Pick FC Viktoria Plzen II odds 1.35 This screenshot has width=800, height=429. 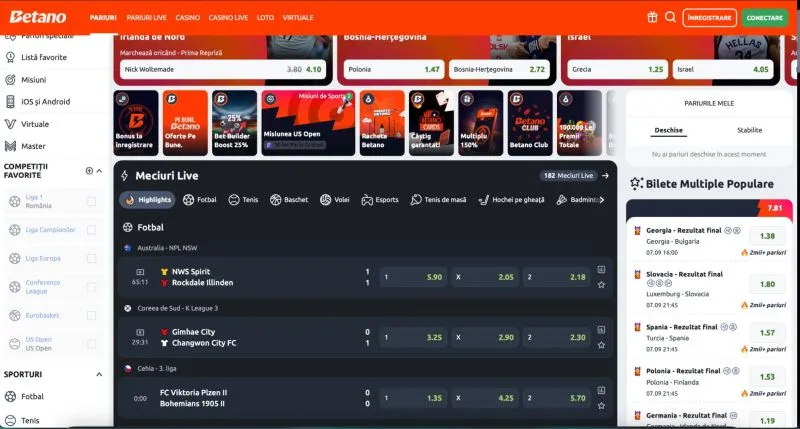tap(413, 398)
